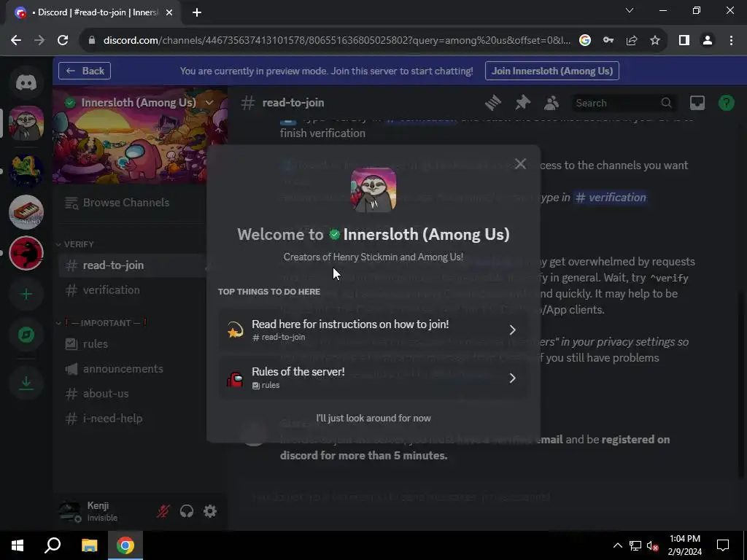This screenshot has height=560, width=747.
Task: Open the red circle bird server icon
Action: click(26, 253)
